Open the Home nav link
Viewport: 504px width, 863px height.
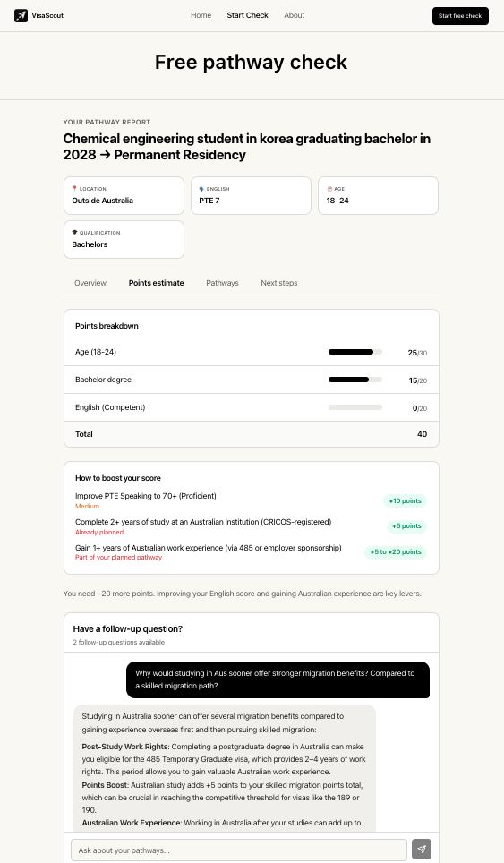pos(201,15)
